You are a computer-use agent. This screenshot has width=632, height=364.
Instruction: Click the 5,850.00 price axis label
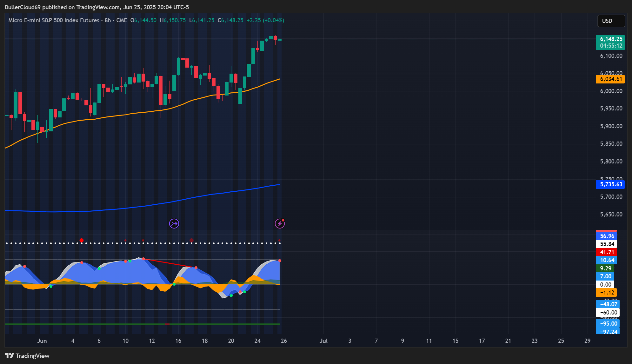click(611, 144)
